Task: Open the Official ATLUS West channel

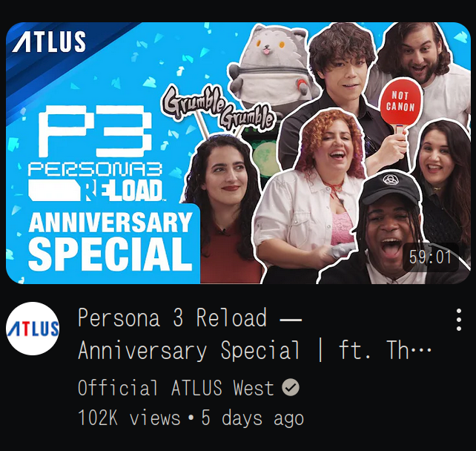Action: point(176,387)
